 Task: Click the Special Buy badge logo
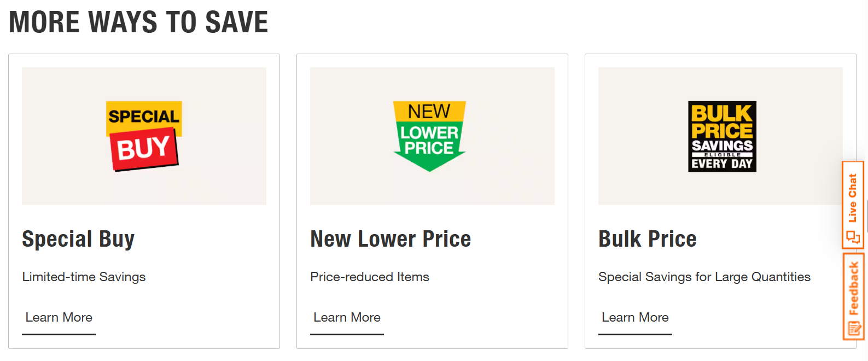pyautogui.click(x=144, y=136)
